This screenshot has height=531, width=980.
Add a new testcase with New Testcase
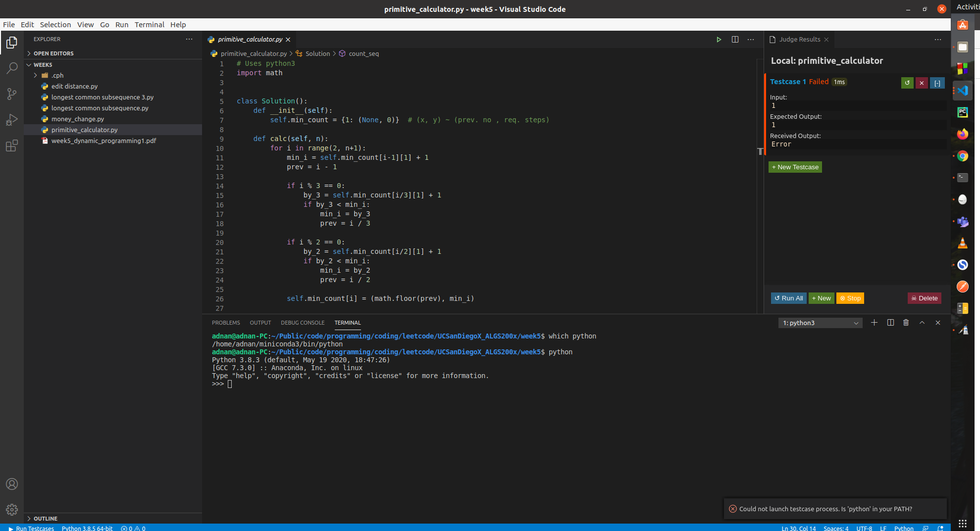coord(795,167)
